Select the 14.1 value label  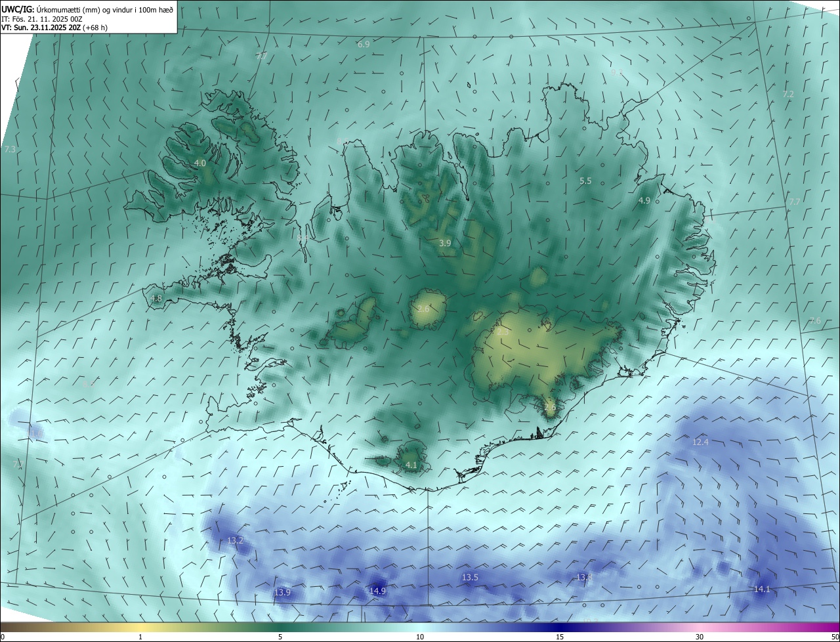(761, 589)
